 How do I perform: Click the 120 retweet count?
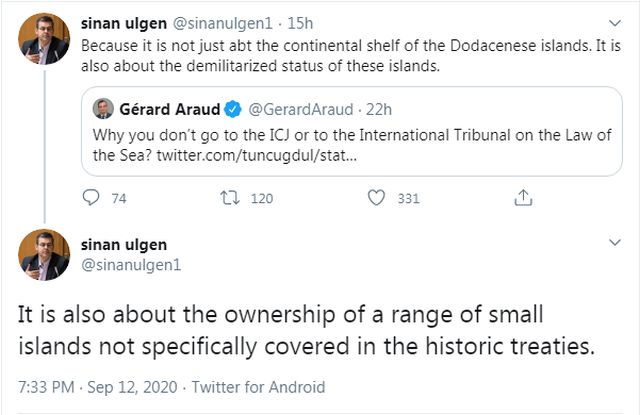(x=260, y=198)
